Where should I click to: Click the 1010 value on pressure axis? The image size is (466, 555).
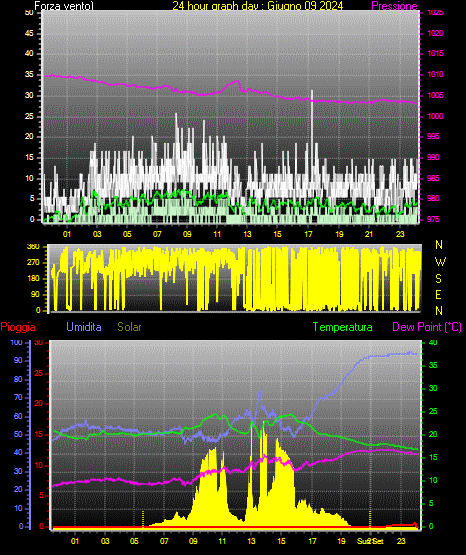pyautogui.click(x=436, y=74)
